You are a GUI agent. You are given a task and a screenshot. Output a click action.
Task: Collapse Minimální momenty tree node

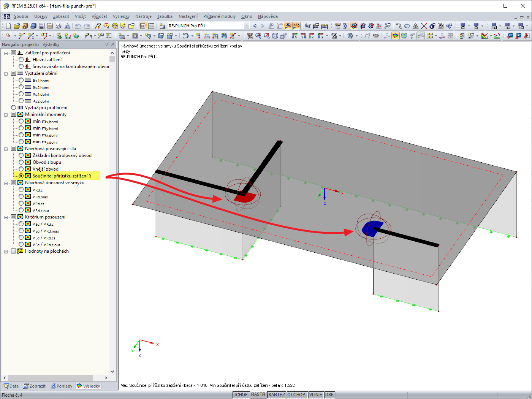(x=6, y=114)
